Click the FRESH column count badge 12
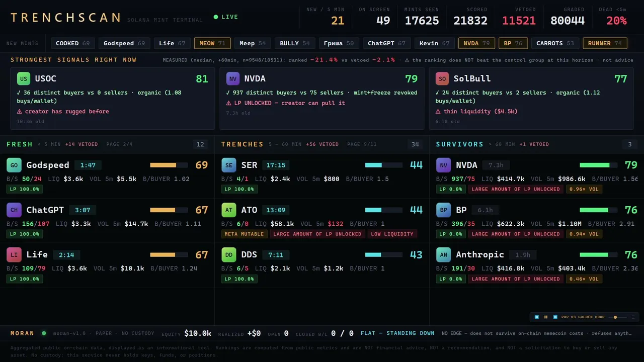 (x=200, y=144)
